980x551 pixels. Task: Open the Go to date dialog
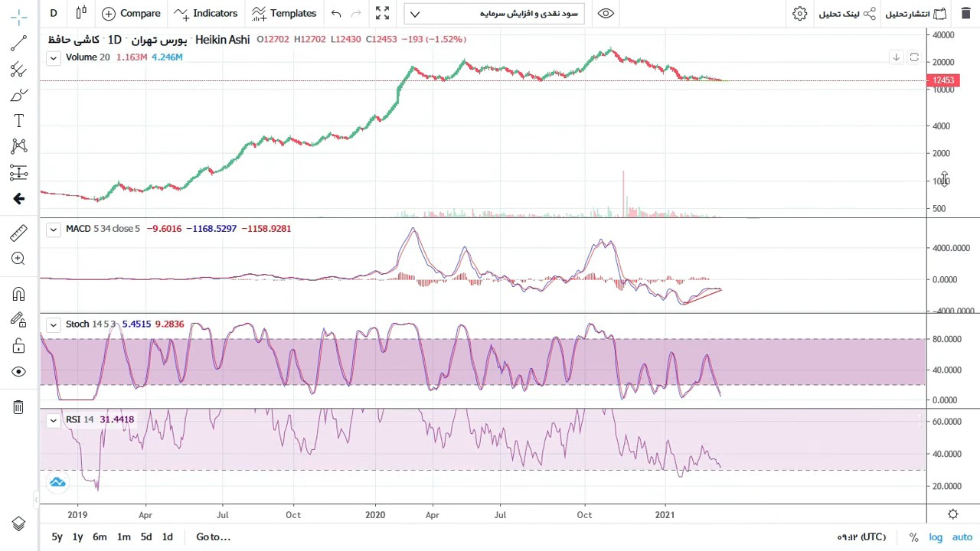tap(213, 537)
